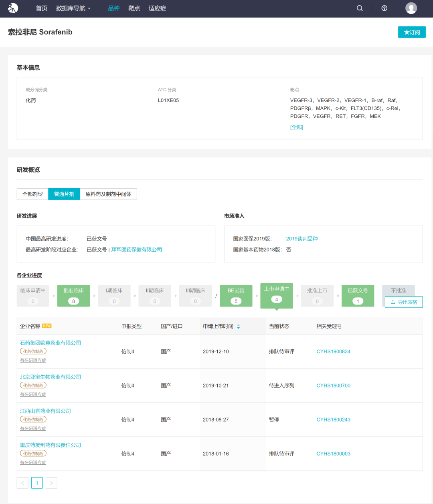Select the BE试验 stage with 5
The height and width of the screenshot is (504, 433).
[236, 296]
